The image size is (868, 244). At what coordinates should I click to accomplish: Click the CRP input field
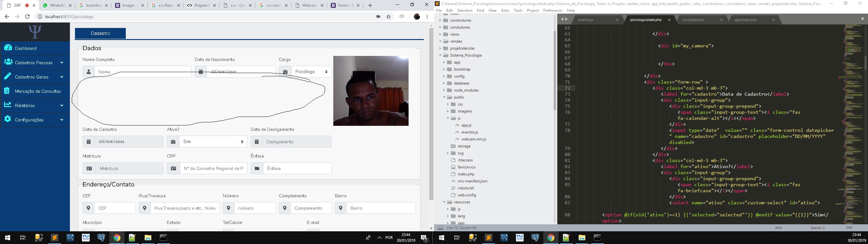coord(214,168)
